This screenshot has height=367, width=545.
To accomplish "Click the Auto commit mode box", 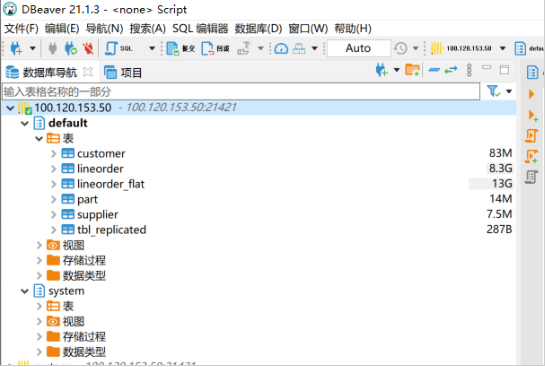I will tap(358, 48).
